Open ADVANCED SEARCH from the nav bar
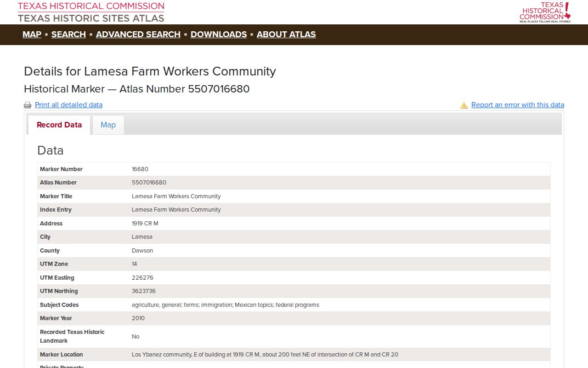 point(138,34)
